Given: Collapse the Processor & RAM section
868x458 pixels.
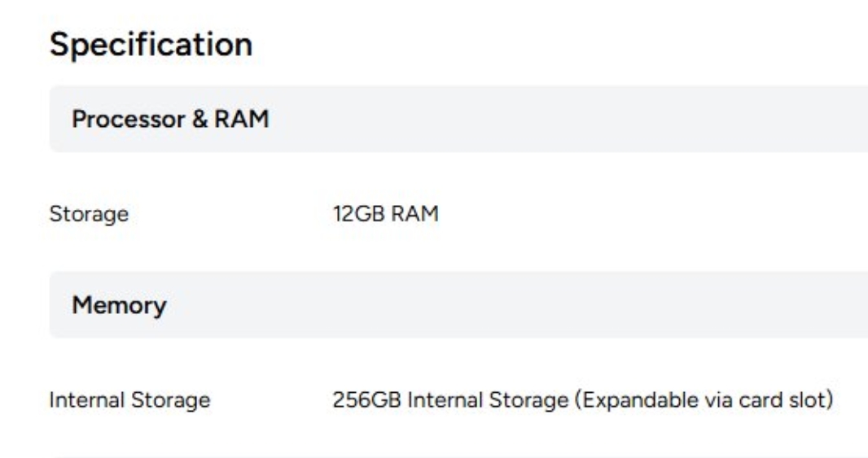Looking at the screenshot, I should (458, 119).
